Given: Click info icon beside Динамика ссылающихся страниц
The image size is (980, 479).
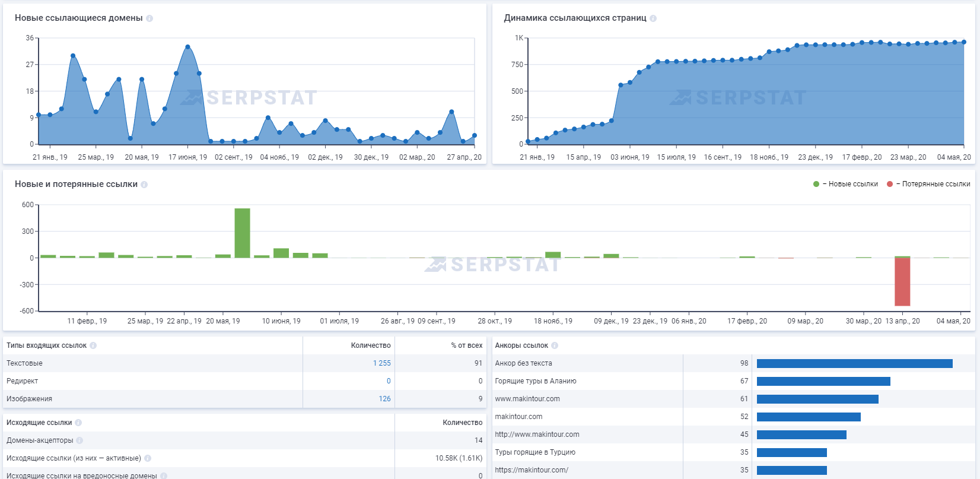Looking at the screenshot, I should [653, 18].
